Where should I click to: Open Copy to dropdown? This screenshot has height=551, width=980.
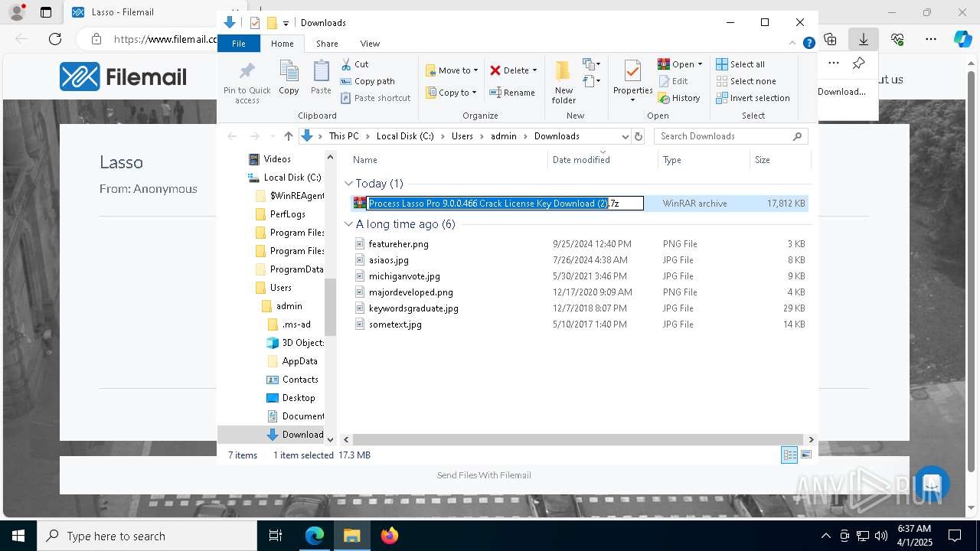tap(452, 93)
